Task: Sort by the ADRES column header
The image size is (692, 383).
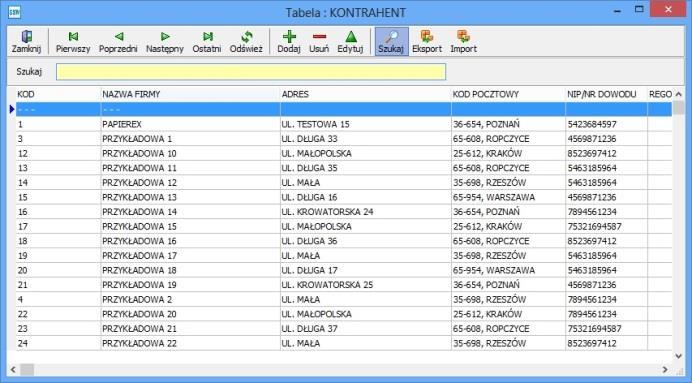Action: pyautogui.click(x=365, y=94)
